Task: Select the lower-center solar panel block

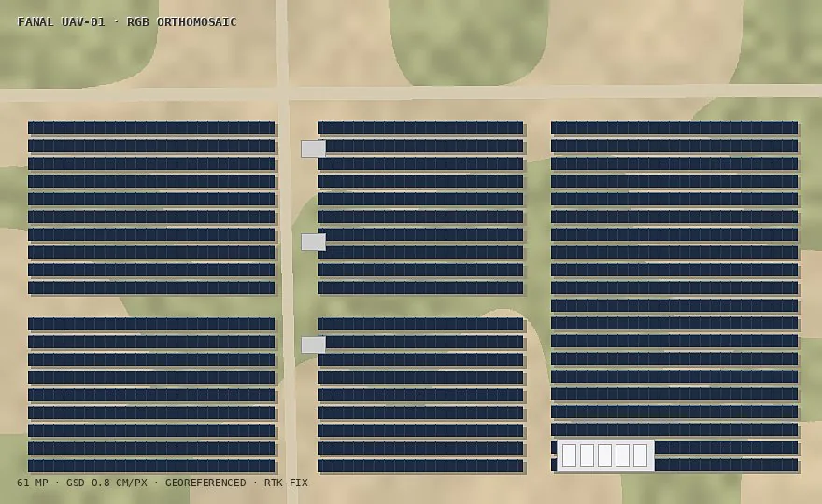Action: click(x=420, y=395)
